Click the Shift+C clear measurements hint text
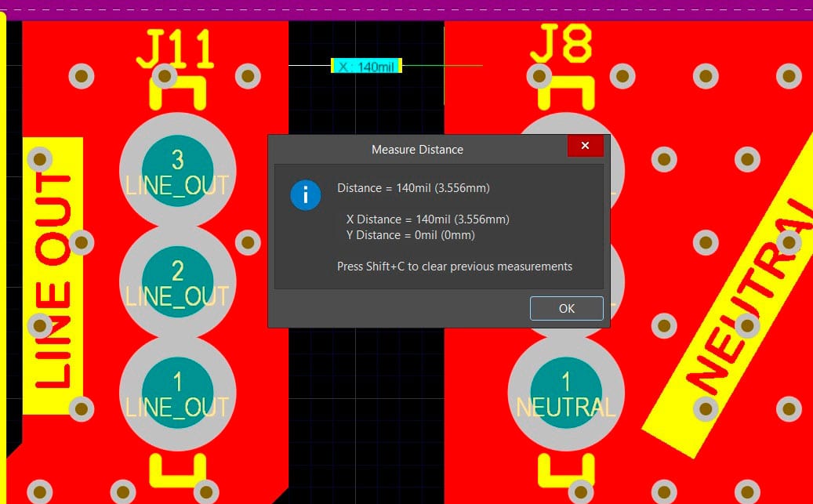The image size is (813, 504). pyautogui.click(x=455, y=267)
